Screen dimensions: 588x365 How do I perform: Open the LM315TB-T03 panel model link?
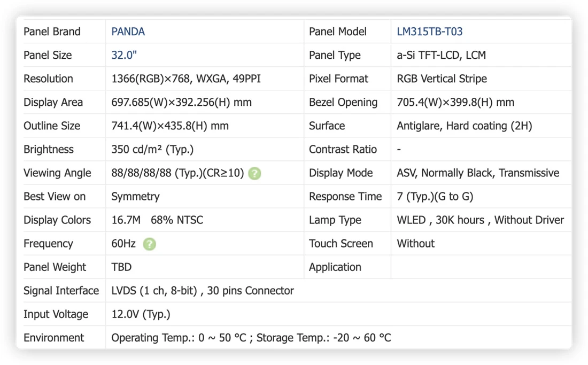point(429,32)
